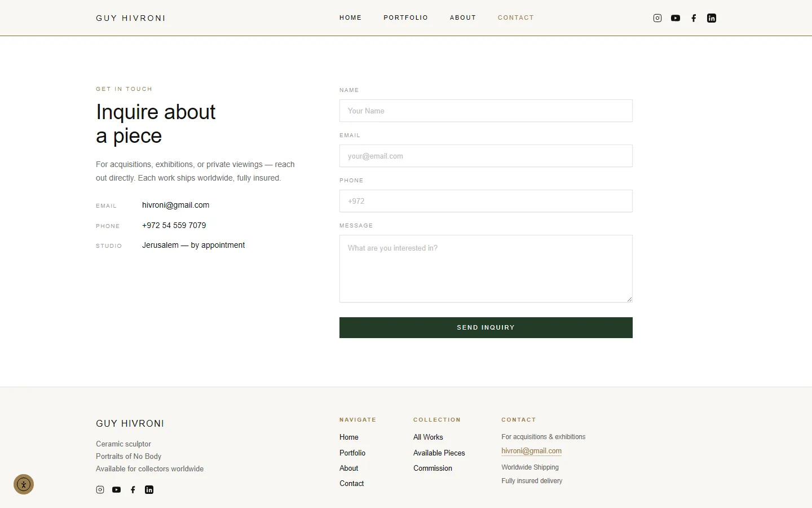Click the Your Name input field
Screen dimensions: 812x508
point(486,111)
